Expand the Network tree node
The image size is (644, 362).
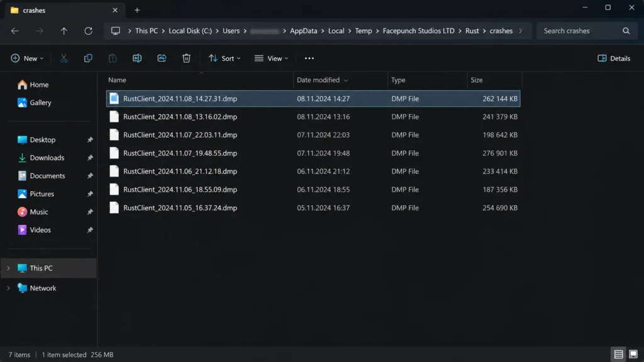pyautogui.click(x=8, y=288)
